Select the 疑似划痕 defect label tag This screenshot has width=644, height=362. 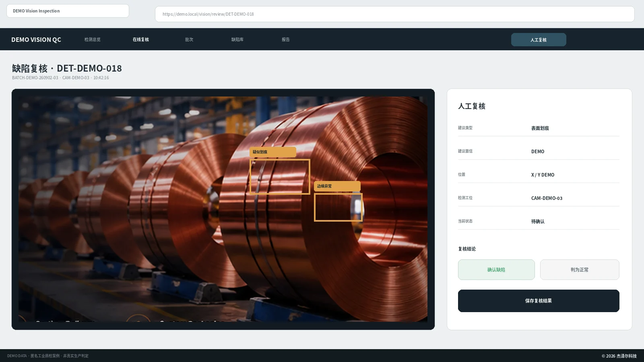(x=273, y=152)
